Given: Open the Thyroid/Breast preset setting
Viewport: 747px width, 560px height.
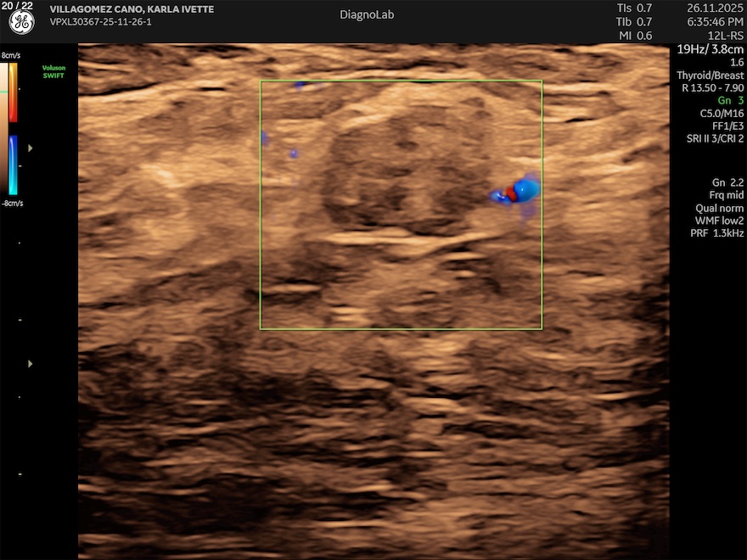Looking at the screenshot, I should [x=710, y=76].
